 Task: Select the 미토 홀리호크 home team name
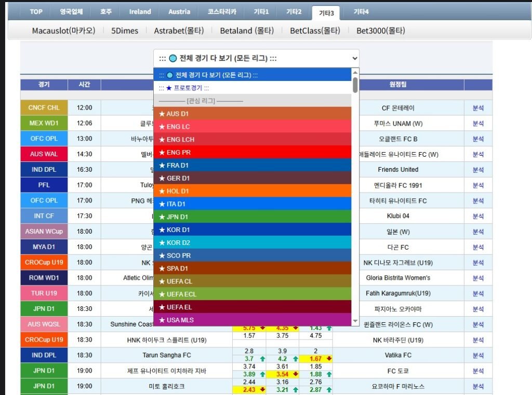pyautogui.click(x=166, y=386)
